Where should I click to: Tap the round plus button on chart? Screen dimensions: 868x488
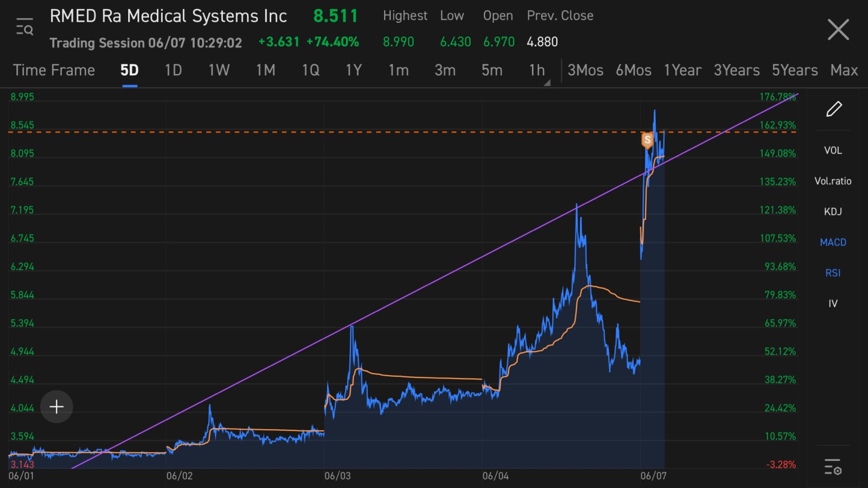pyautogui.click(x=56, y=407)
